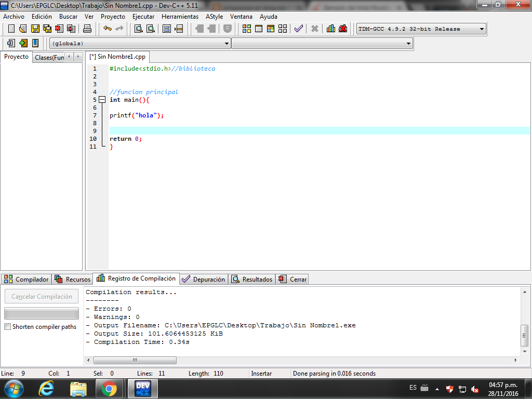Click the Guardar save diskette icon
Image resolution: width=532 pixels, height=399 pixels.
click(34, 29)
